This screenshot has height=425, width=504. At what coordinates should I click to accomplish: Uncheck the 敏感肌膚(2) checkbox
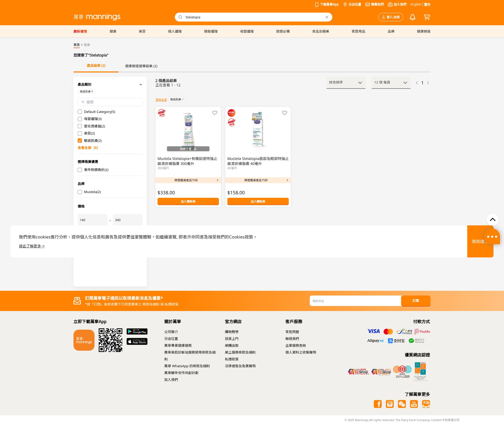(80, 141)
